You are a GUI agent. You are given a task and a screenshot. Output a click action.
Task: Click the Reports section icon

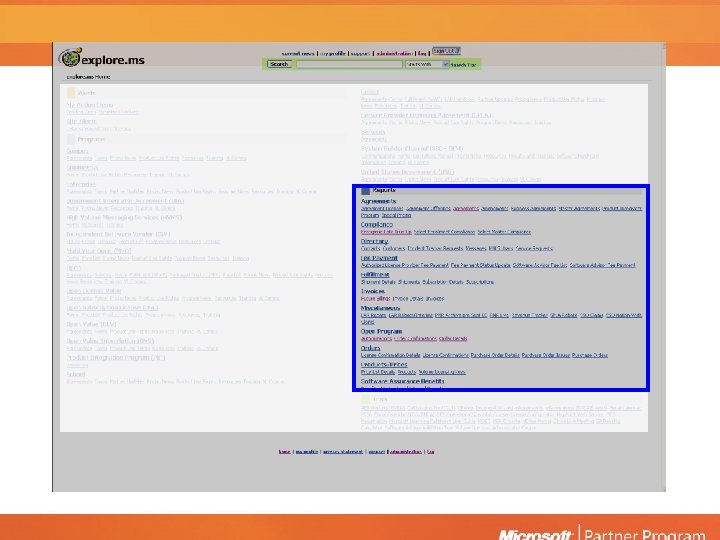click(366, 191)
